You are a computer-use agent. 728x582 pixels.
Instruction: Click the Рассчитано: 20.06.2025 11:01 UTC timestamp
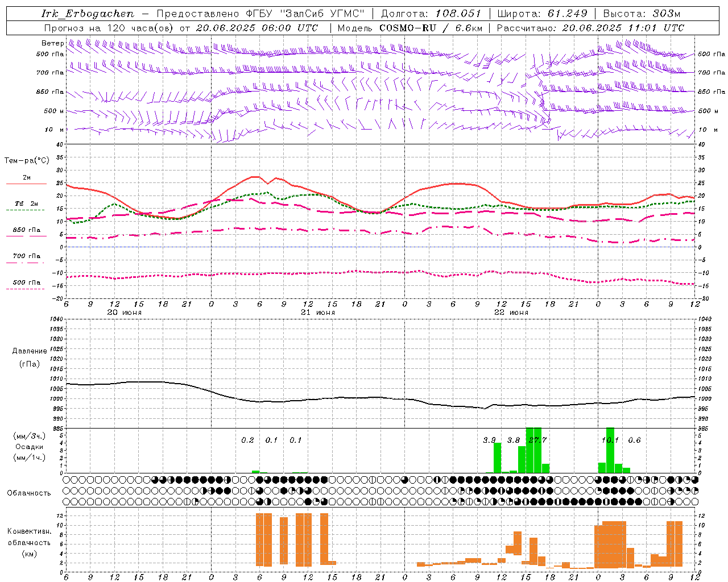tap(590, 28)
